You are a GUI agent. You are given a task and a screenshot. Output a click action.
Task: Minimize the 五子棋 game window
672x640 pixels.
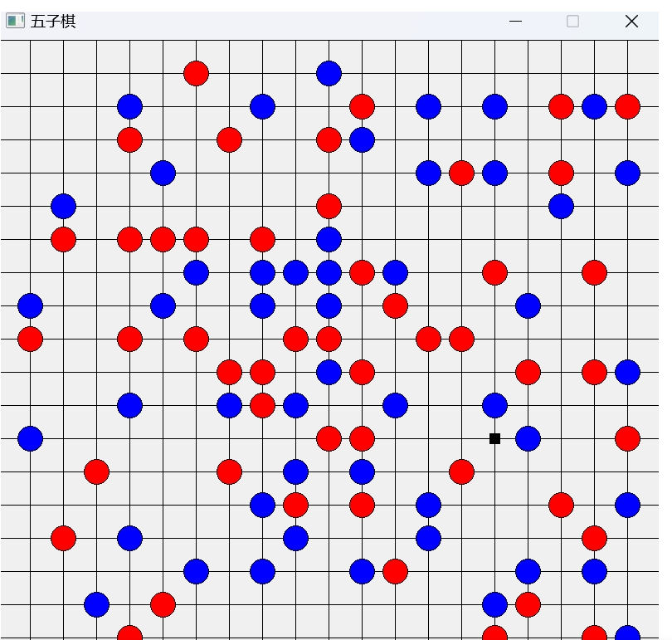pos(516,22)
